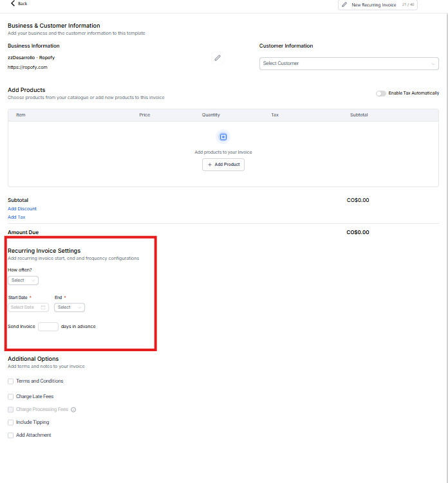Viewport: 448px width, 483px height.
Task: Check the Add Attachment checkbox
Action: tap(10, 435)
